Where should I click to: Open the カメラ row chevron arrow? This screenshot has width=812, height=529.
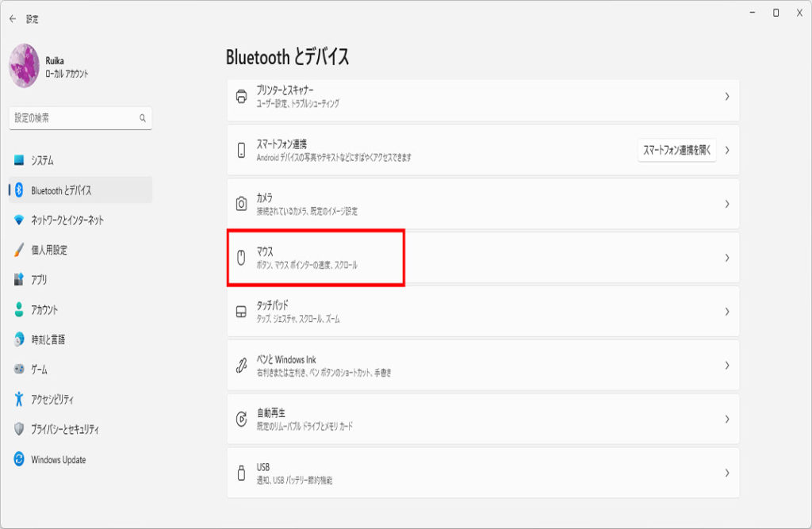726,204
